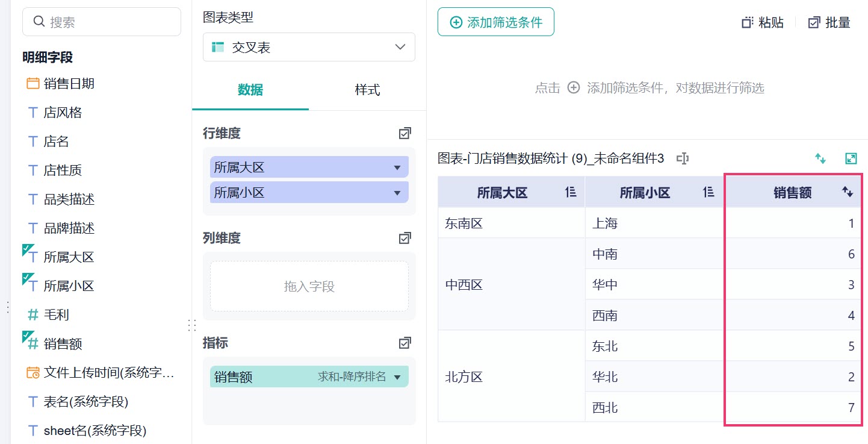This screenshot has height=444, width=868.
Task: Click the 粘贴 button
Action: (x=763, y=22)
